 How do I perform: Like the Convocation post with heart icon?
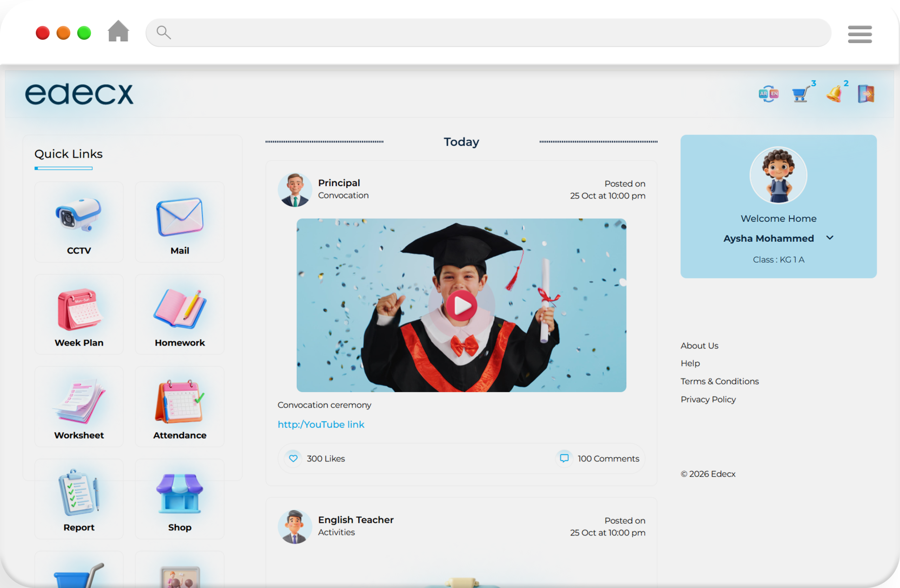point(293,458)
